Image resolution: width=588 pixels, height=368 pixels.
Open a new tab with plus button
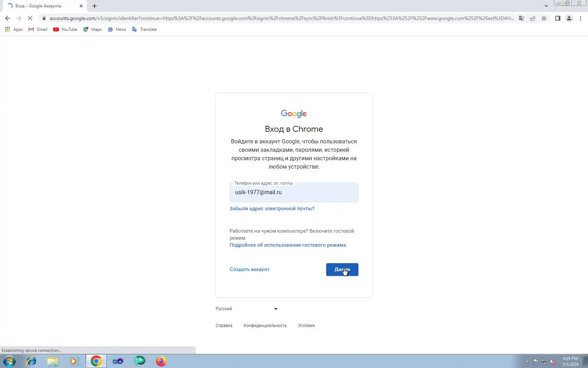point(94,6)
